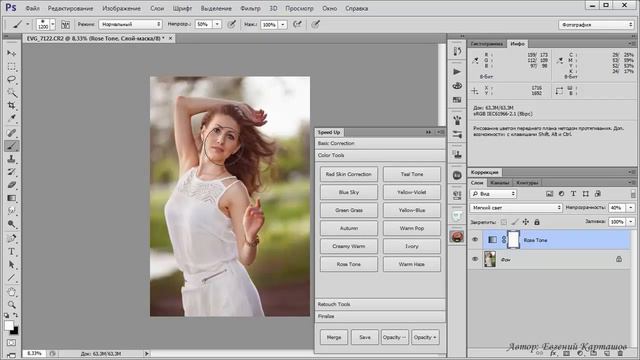Toggle lock image pixels brush icon
Screen dimensions: 640x360
click(515, 222)
